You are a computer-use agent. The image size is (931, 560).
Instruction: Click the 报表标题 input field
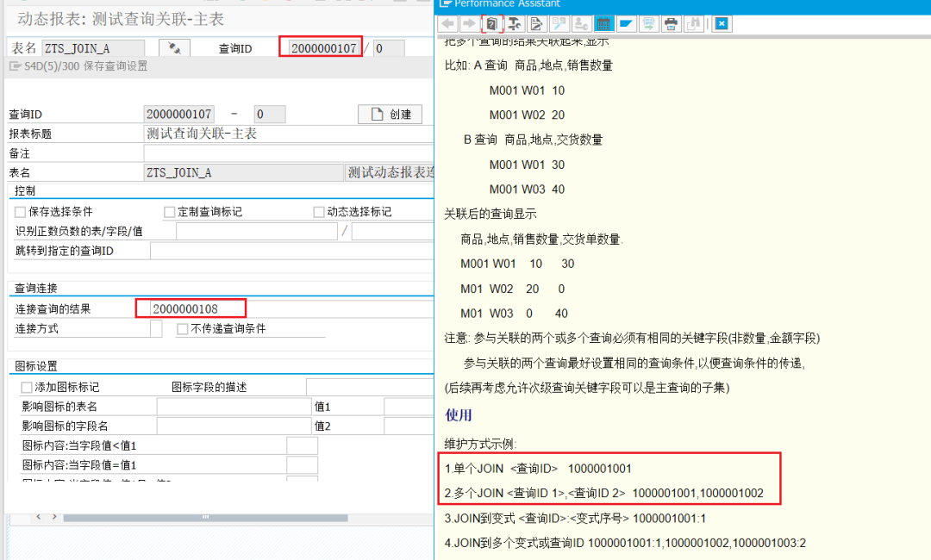tap(289, 134)
